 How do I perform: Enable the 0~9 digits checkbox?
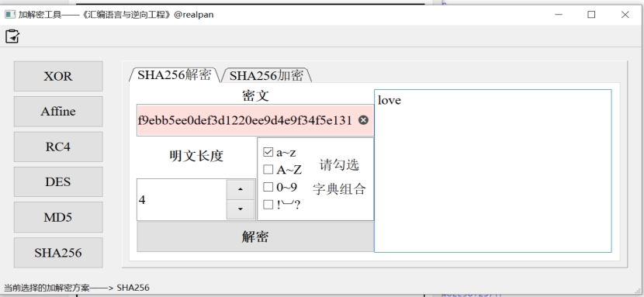(x=268, y=187)
